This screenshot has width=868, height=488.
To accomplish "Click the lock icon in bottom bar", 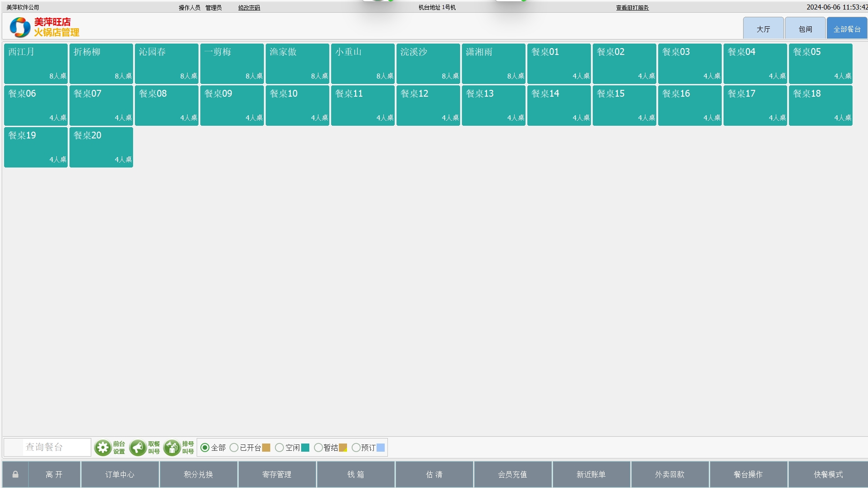I will pyautogui.click(x=15, y=474).
